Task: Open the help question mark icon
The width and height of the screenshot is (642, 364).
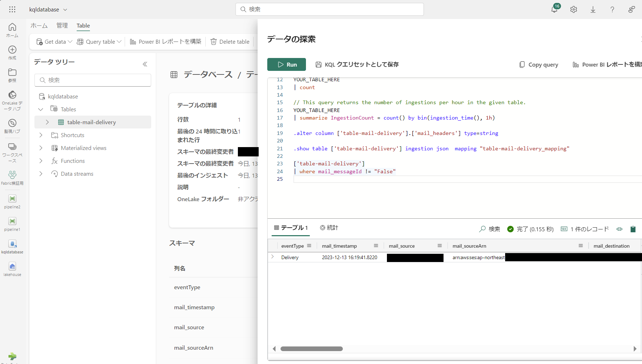Action: pyautogui.click(x=612, y=9)
